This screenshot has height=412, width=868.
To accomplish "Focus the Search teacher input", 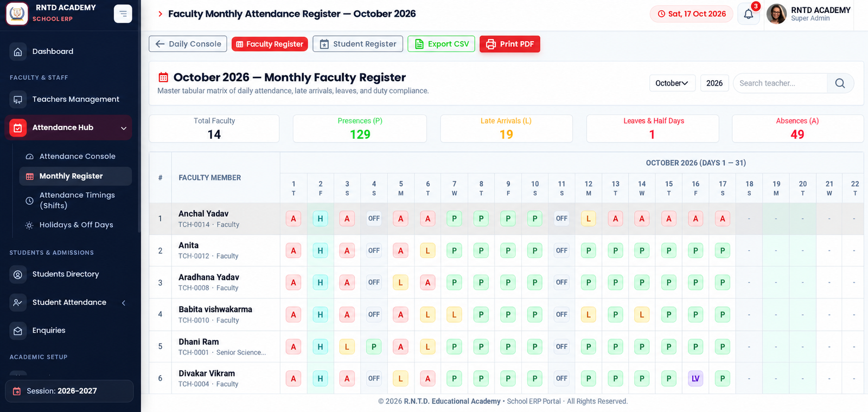I will tap(780, 83).
